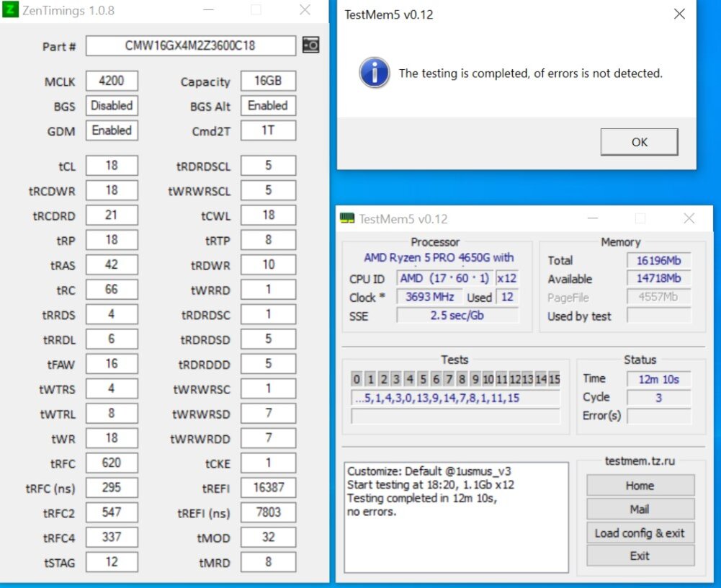This screenshot has width=721, height=588.
Task: Click the test sequence list in Tests
Action: tap(455, 398)
